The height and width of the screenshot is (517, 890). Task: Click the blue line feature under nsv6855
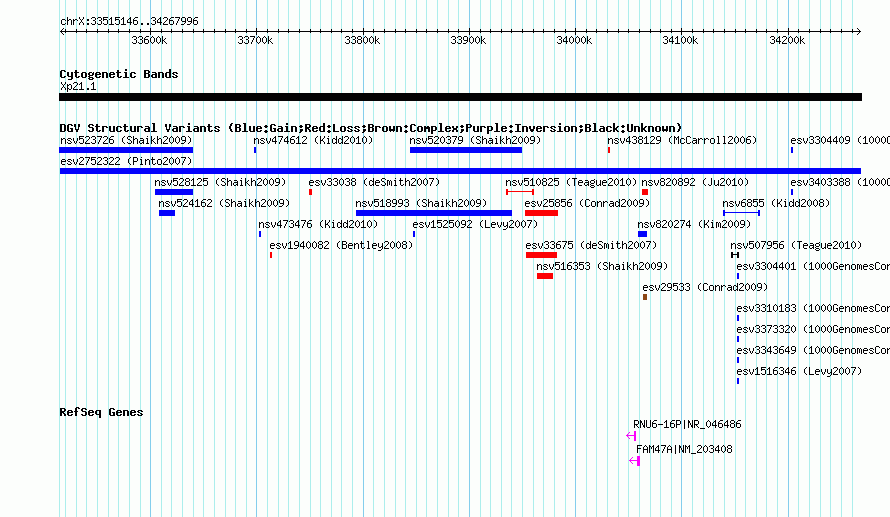[x=741, y=213]
